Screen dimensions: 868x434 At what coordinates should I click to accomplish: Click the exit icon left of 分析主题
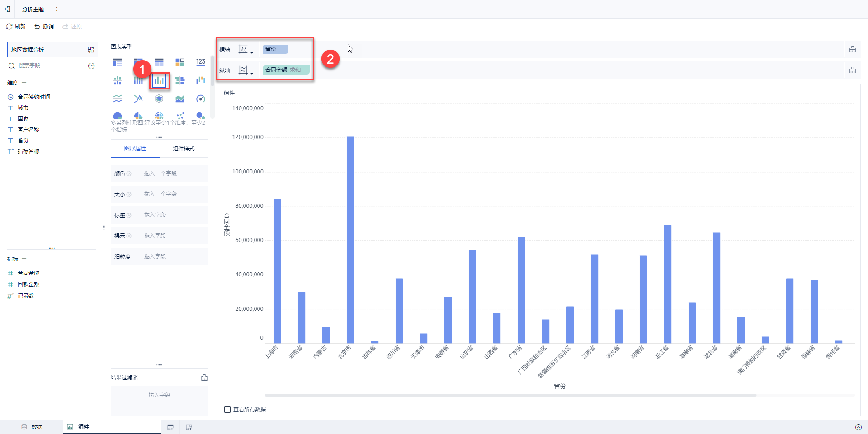coord(8,9)
